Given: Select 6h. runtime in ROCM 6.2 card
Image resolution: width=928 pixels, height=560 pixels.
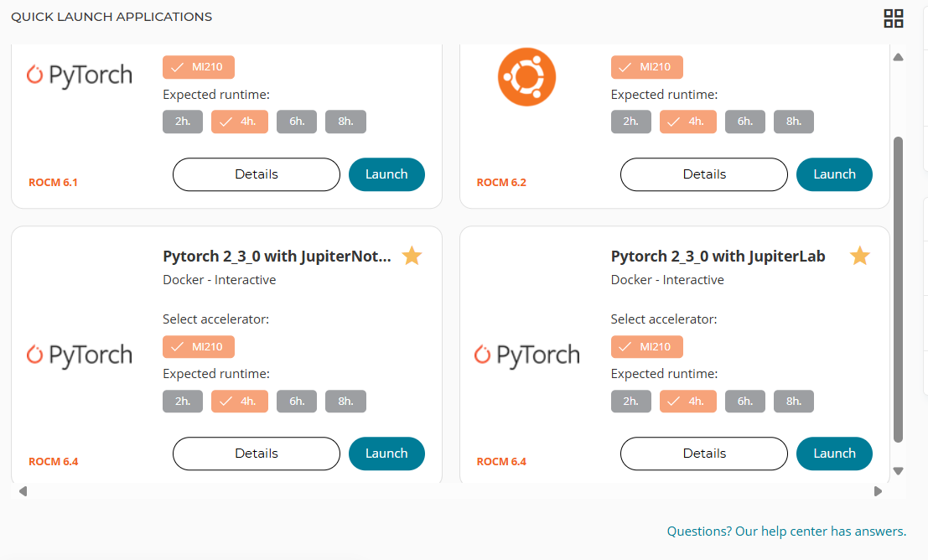Looking at the screenshot, I should [744, 122].
